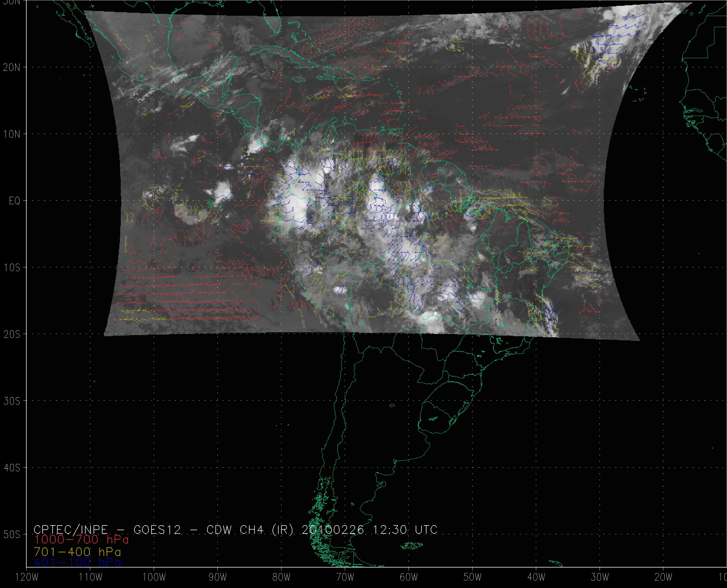Click the GOES12 text in the caption
This screenshot has width=727, height=588.
157,529
